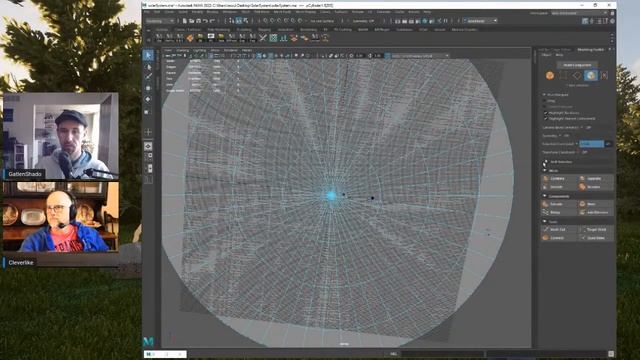The width and height of the screenshot is (640, 360).
Task: Click the Maya item in the taskbar
Action: point(165,354)
